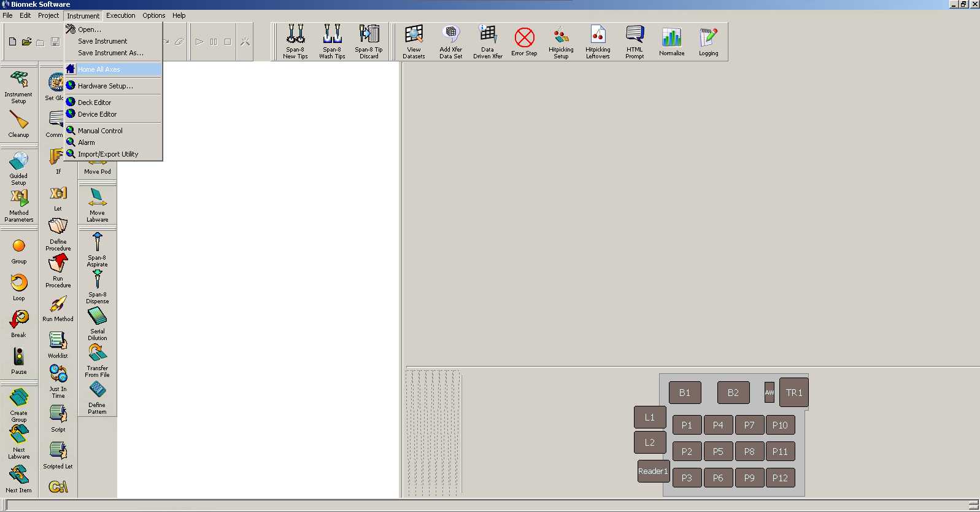Select Alarm in Instrument menu
Image resolution: width=980 pixels, height=512 pixels.
(x=113, y=142)
